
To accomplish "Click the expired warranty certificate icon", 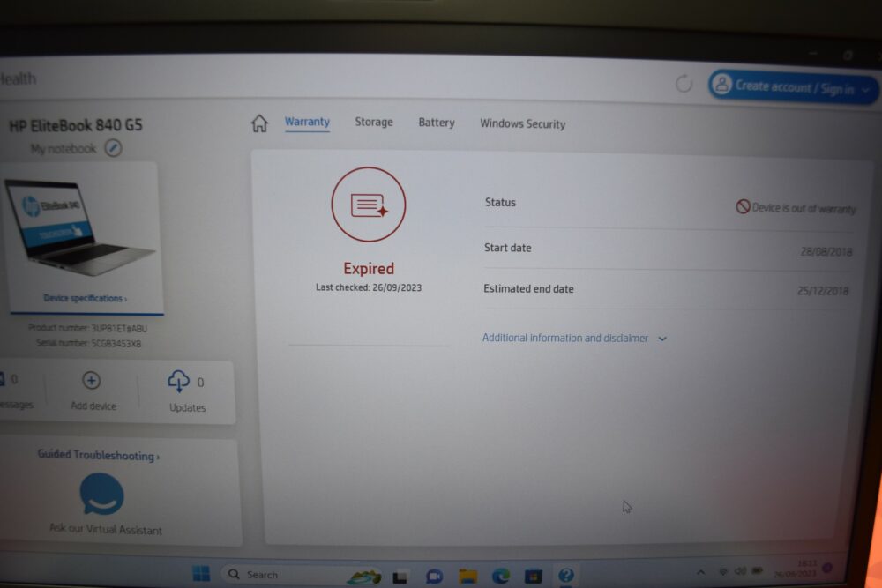I will coord(369,205).
